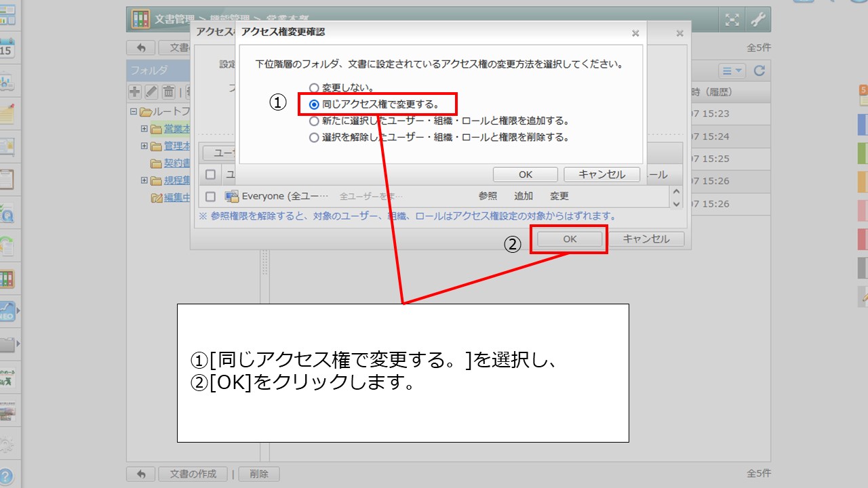The width and height of the screenshot is (868, 488).
Task: Click the delete folder trash icon
Action: pyautogui.click(x=168, y=91)
